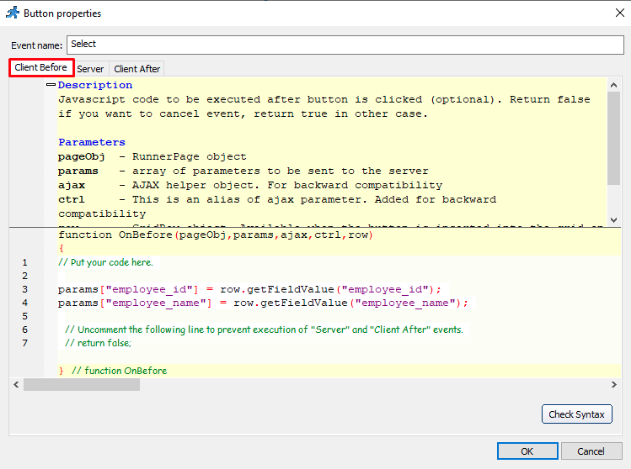This screenshot has height=469, width=631.
Task: Confirm with the OK button
Action: [526, 451]
